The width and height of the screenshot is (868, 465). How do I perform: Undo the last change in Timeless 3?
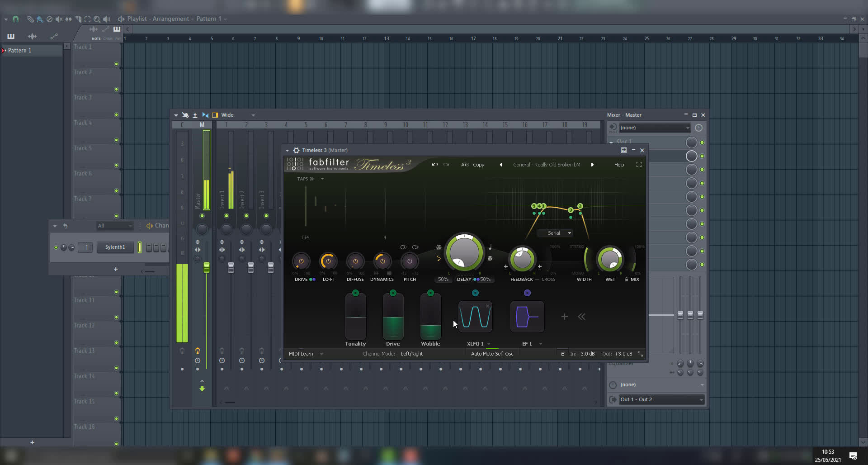tap(435, 165)
